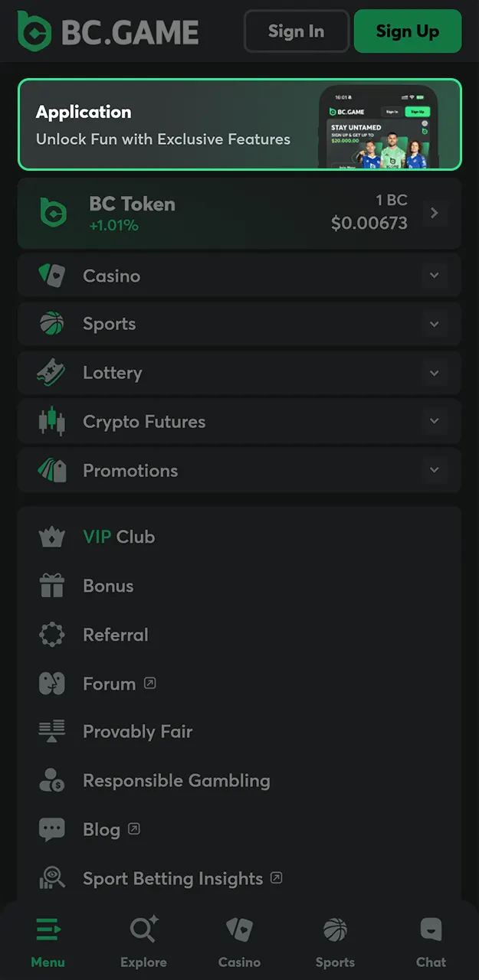Select the Sports tab in bottom navigation
The width and height of the screenshot is (479, 980).
[x=335, y=942]
